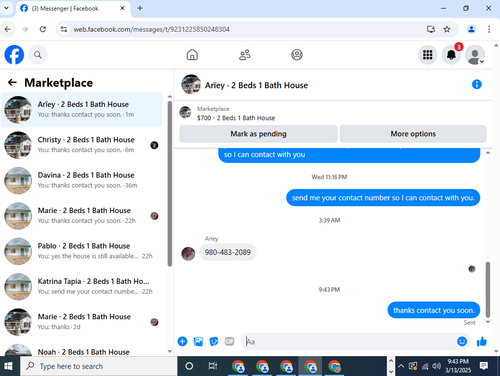This screenshot has height=376, width=500.
Task: Open the Groups icon in top navigation
Action: 297,55
